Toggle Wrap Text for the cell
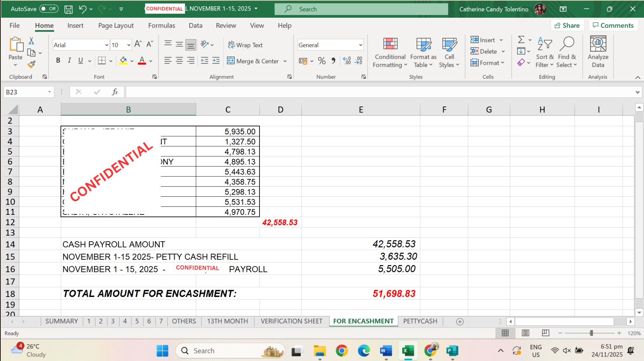The width and height of the screenshot is (644, 361). click(x=245, y=45)
